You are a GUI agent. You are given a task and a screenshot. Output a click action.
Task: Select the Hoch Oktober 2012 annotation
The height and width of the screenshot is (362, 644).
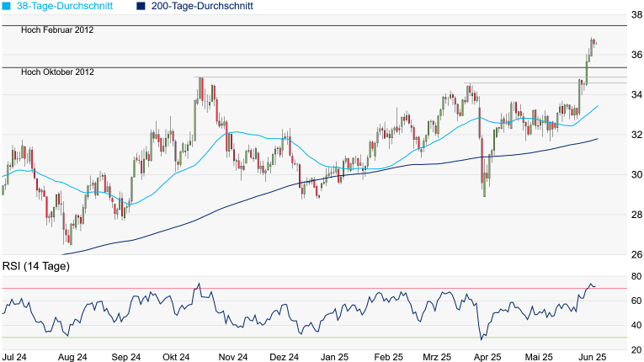pos(57,72)
